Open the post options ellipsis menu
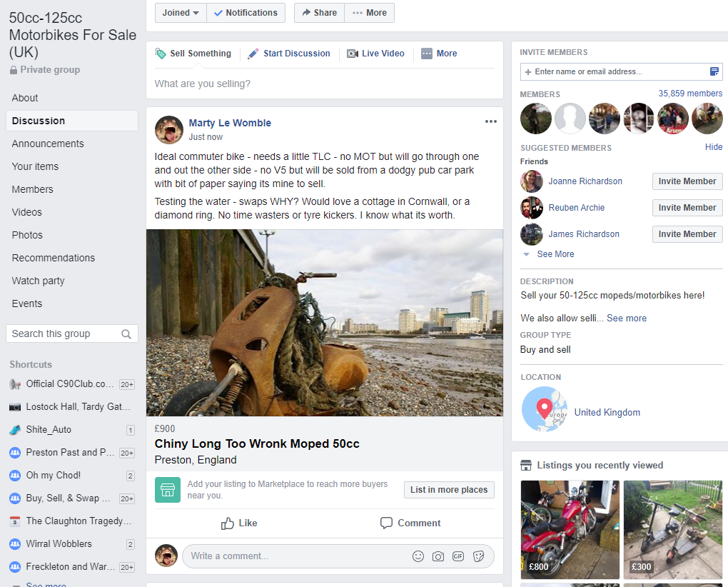 click(491, 121)
